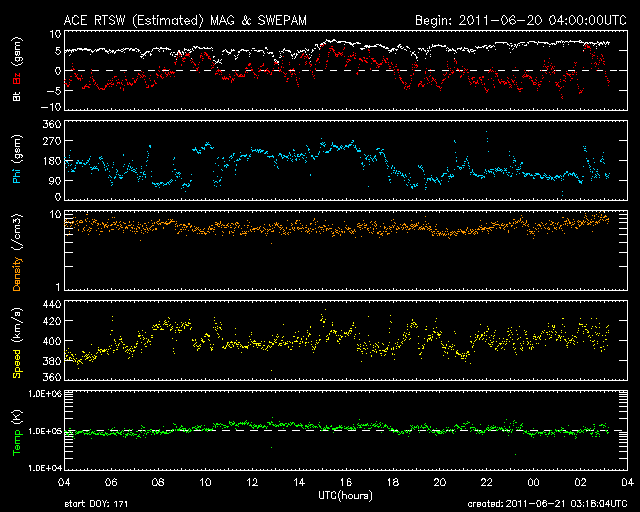The image size is (640, 512).
Task: Click the "start DOY: 171" footer text
Action: (x=96, y=504)
